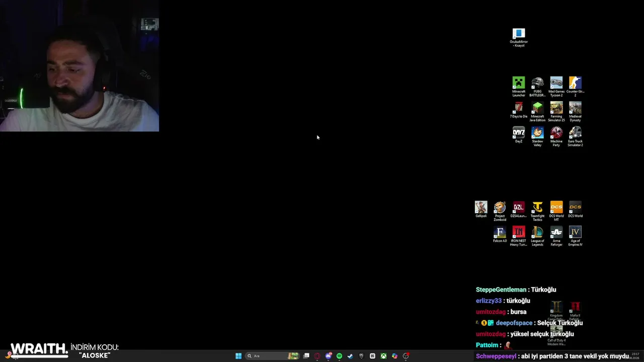Select the Stardew Valley chicken icon
The height and width of the screenshot is (362, 644).
point(537,137)
